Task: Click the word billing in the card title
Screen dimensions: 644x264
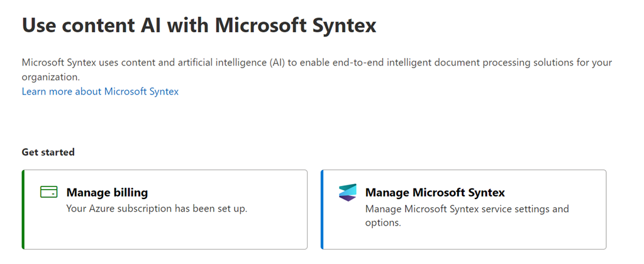Action: coord(128,192)
